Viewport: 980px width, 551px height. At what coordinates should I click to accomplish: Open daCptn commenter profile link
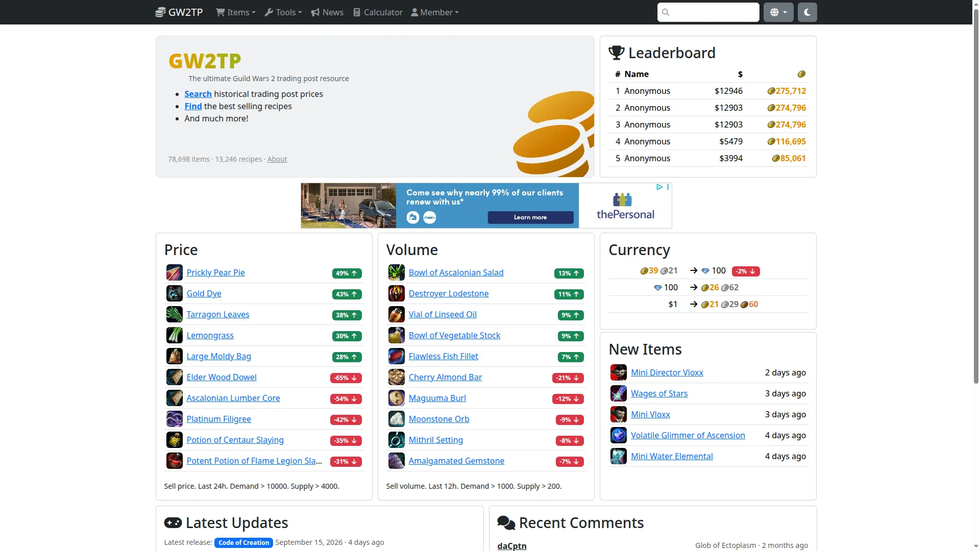pos(512,546)
